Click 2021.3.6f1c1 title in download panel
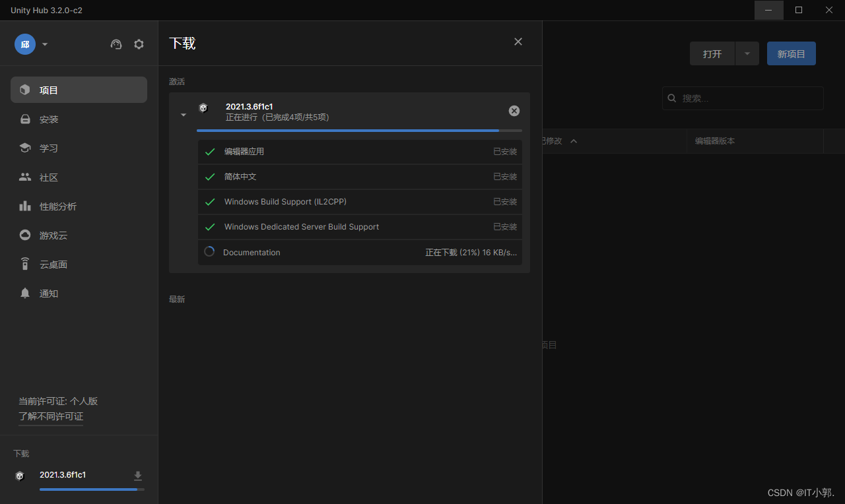Image resolution: width=845 pixels, height=504 pixels. pyautogui.click(x=250, y=106)
